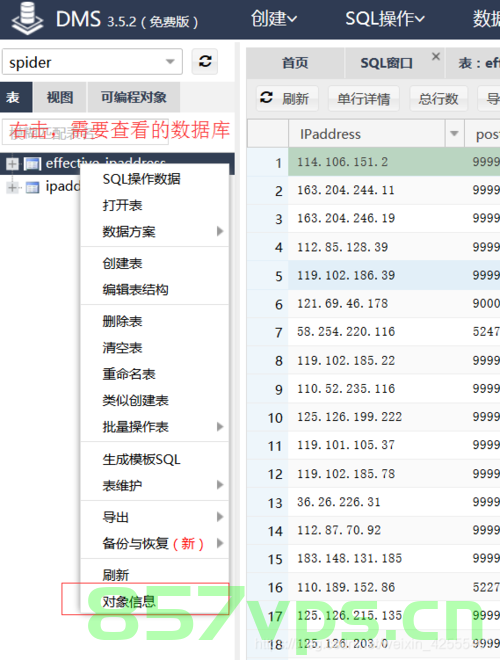
Task: Expand the ipaddress tree node
Action: 12,187
